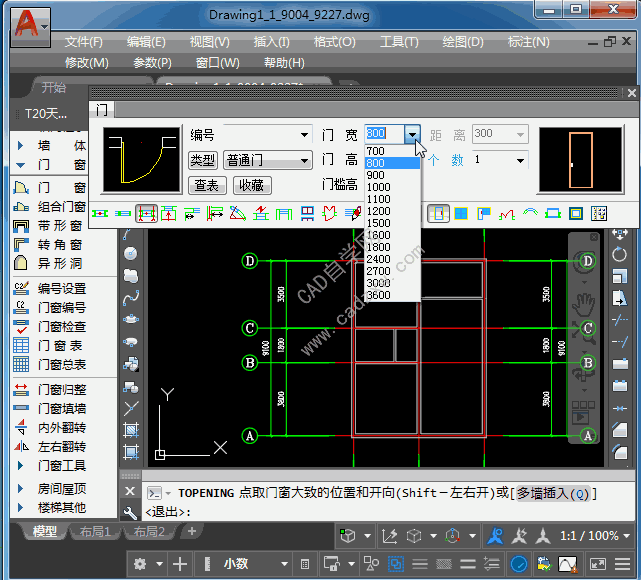
Task: Click the 查表 lookup button
Action: click(207, 185)
